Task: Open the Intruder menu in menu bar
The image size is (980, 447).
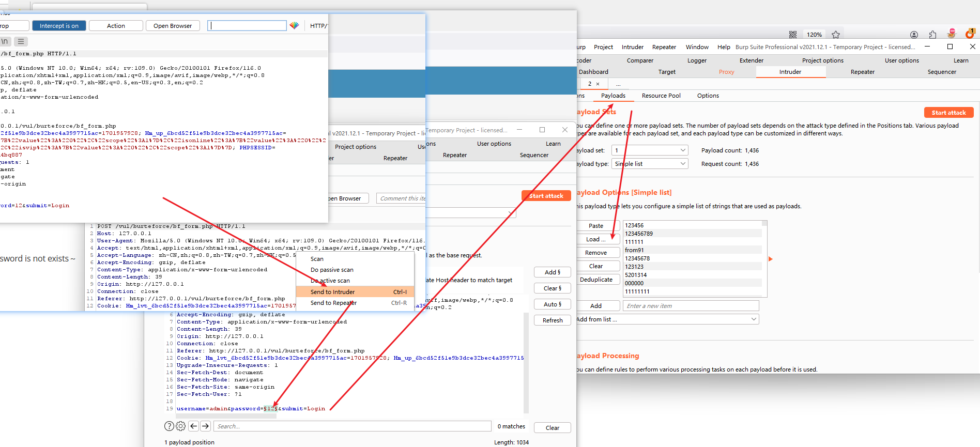Action: (x=633, y=47)
